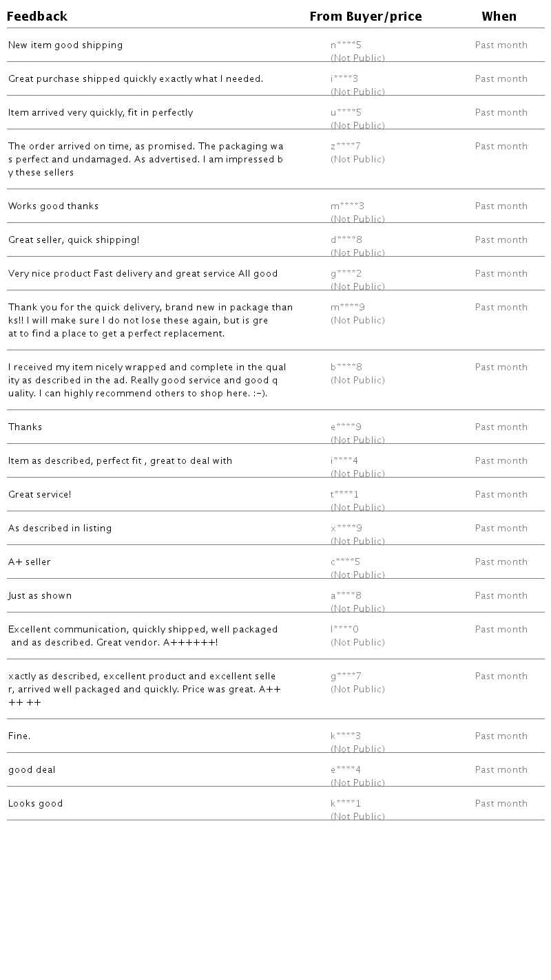Click buyer l****0 username

coord(345,630)
